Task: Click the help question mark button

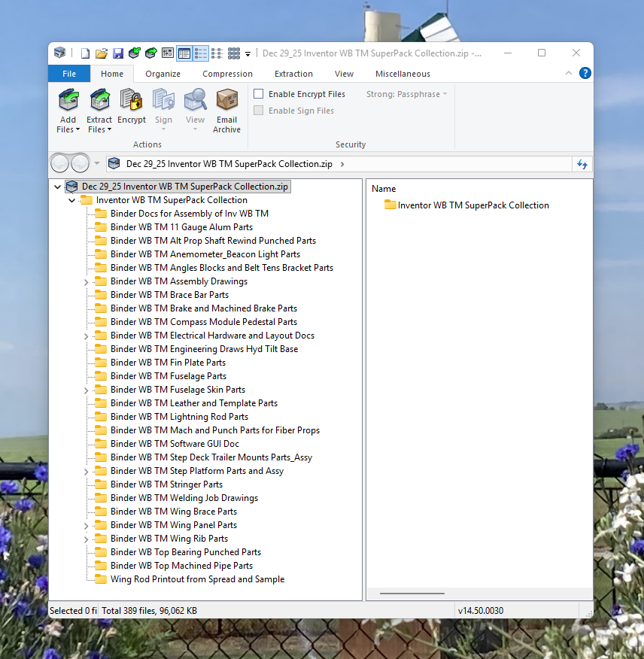Action: click(x=585, y=74)
